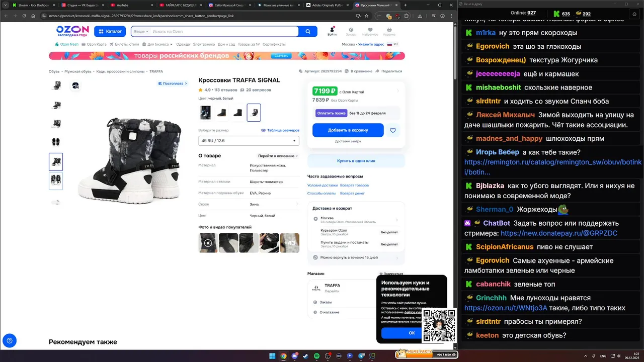Open Условия доставки FAQ link
644x362 pixels.
pyautogui.click(x=323, y=186)
